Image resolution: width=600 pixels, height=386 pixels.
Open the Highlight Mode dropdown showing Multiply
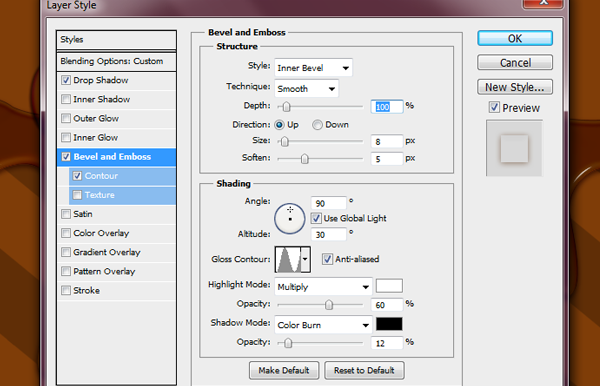coord(323,287)
